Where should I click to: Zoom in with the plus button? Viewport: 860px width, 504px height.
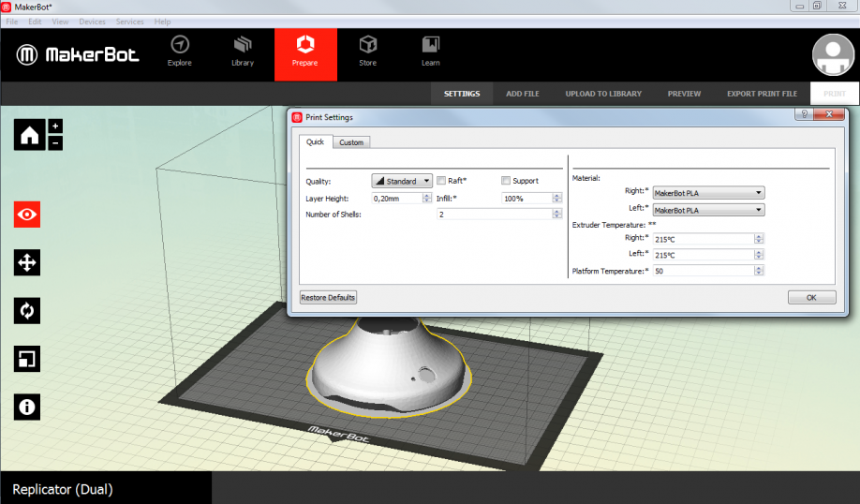click(x=55, y=126)
